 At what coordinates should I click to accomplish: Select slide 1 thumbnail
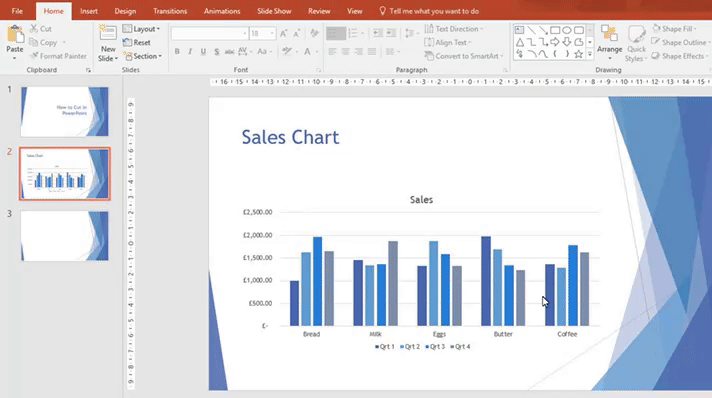pos(64,112)
